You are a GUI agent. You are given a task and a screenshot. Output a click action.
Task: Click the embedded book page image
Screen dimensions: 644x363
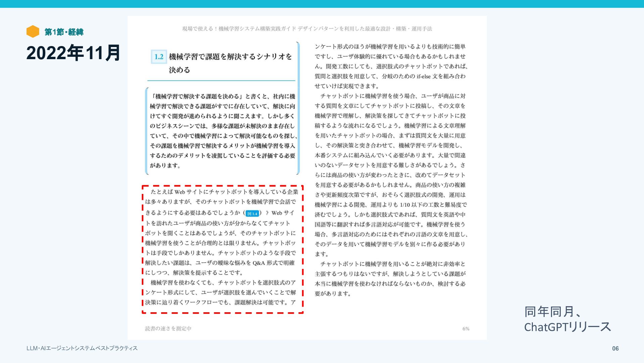[307, 178]
